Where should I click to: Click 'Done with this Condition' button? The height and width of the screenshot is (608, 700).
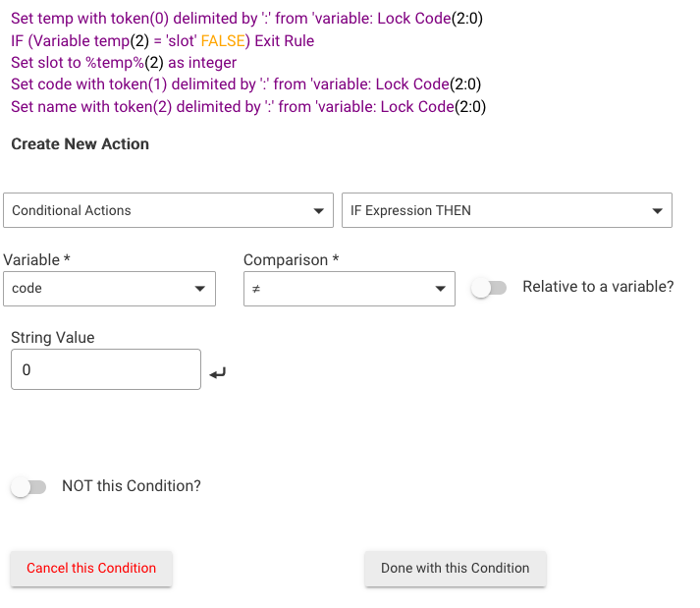click(455, 569)
